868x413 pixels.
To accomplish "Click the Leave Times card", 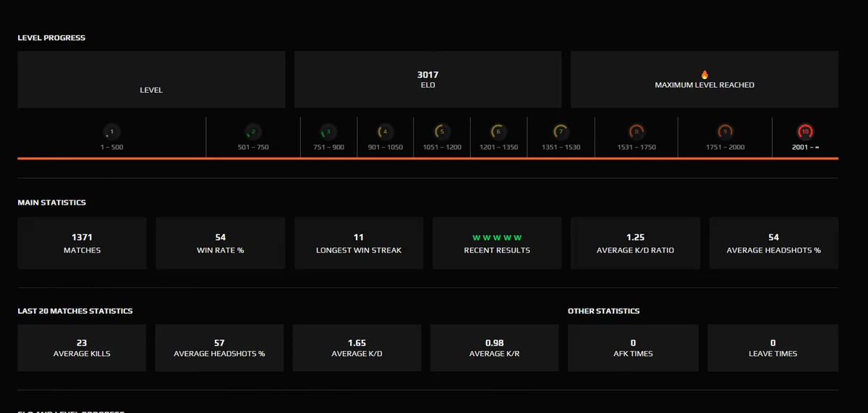I will pyautogui.click(x=773, y=348).
